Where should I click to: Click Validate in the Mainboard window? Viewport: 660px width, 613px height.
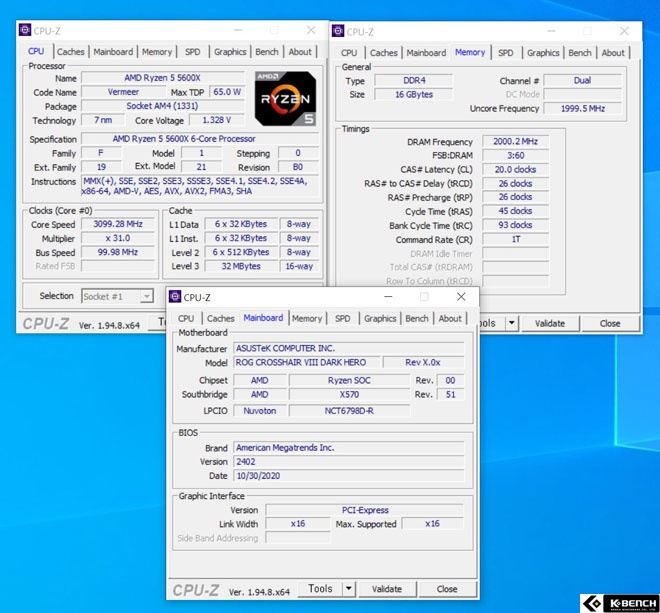(x=387, y=589)
